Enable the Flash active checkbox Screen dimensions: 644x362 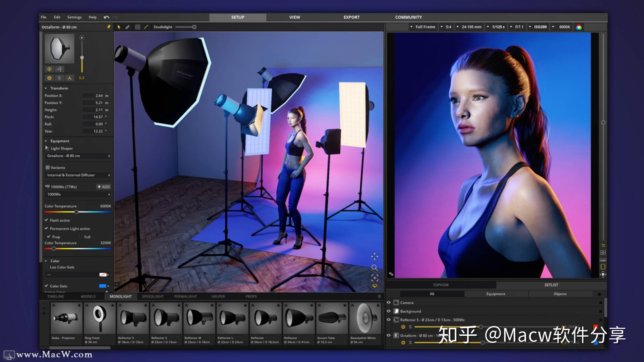pyautogui.click(x=46, y=220)
